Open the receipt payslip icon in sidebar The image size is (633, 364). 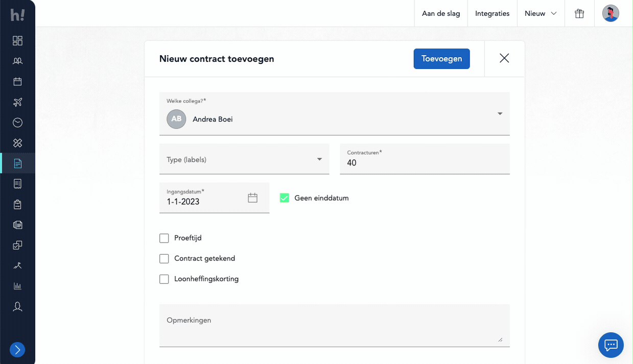17,184
